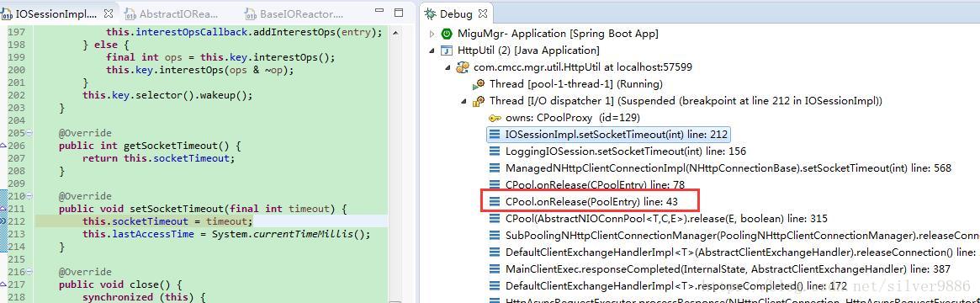Click the debug target icon beside com.cmcc.mgr.util.HttpUtil

pos(464,67)
